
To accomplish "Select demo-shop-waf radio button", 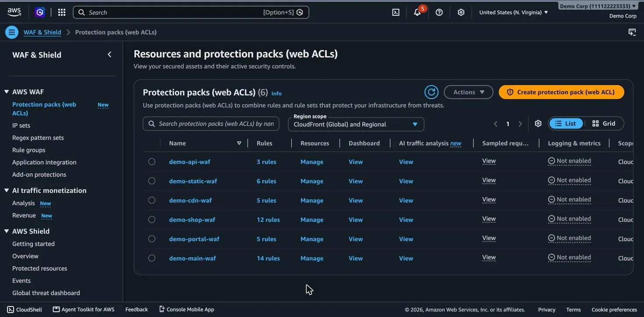I will click(152, 219).
